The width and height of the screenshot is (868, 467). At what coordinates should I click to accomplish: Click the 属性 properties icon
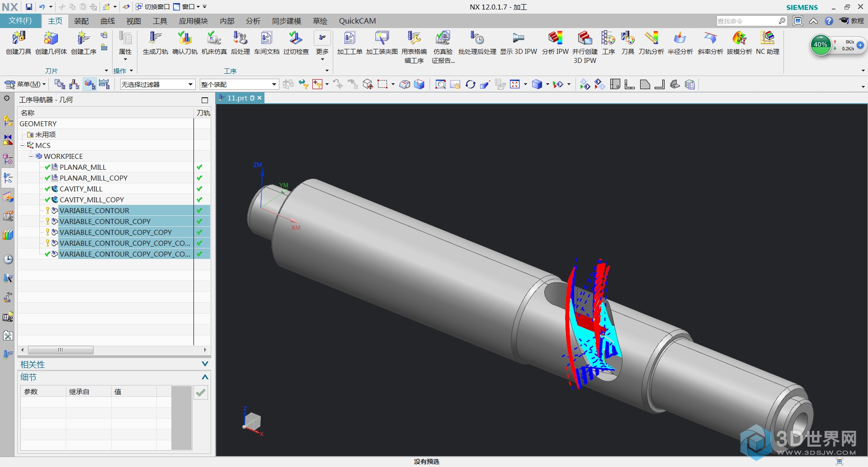pyautogui.click(x=125, y=43)
